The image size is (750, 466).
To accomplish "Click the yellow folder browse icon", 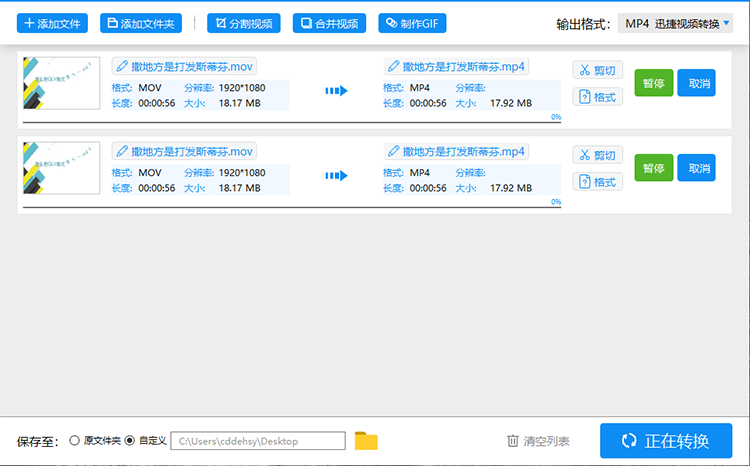I will click(x=366, y=441).
